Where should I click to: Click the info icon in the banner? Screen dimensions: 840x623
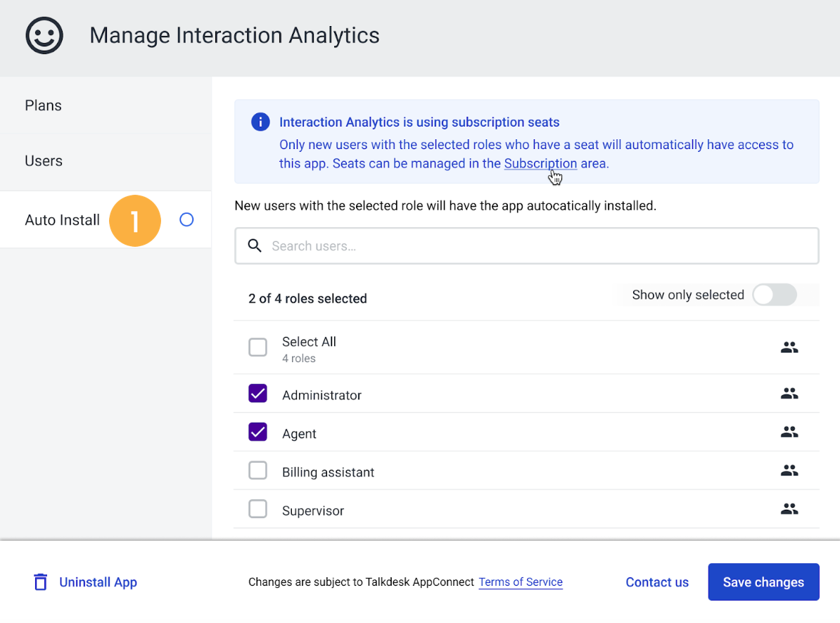[260, 122]
